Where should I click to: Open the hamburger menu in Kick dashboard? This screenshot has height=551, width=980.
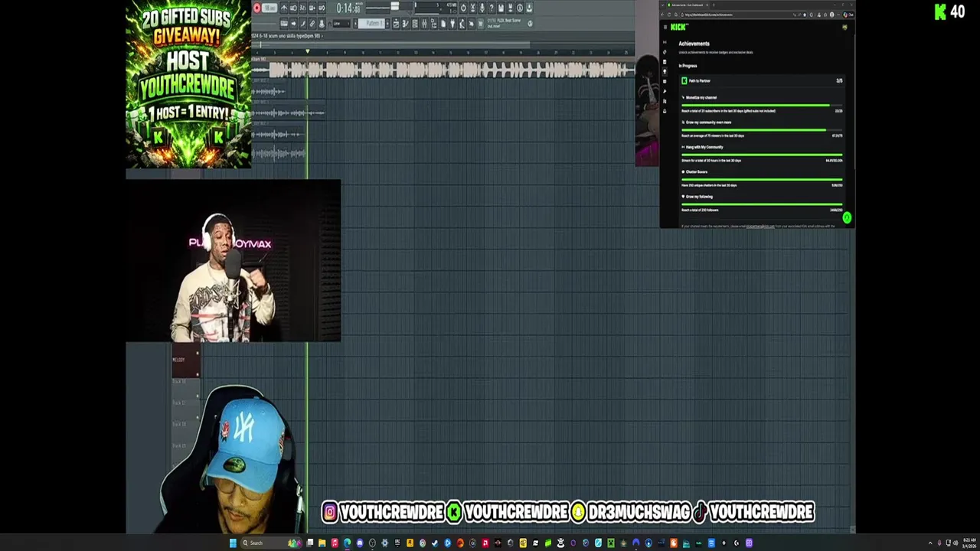click(x=665, y=27)
